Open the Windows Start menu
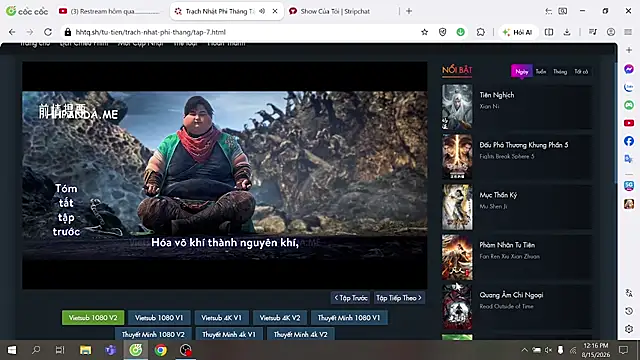This screenshot has width=640, height=360. point(12,350)
